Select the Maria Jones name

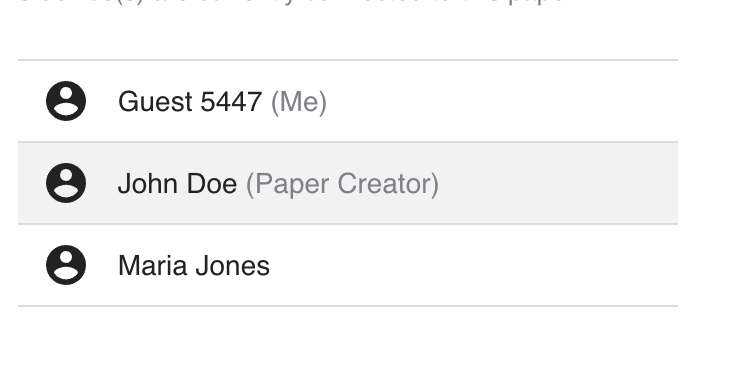click(194, 266)
